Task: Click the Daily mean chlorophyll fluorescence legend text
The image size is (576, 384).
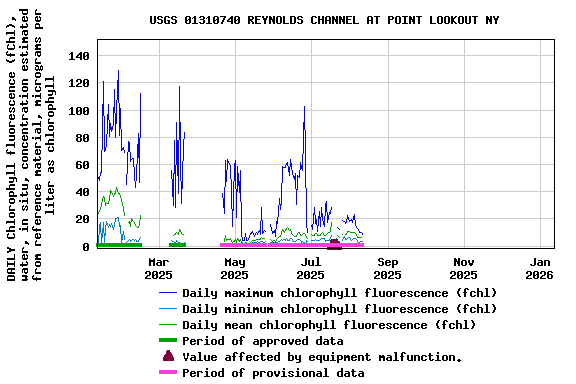Action: pyautogui.click(x=329, y=325)
